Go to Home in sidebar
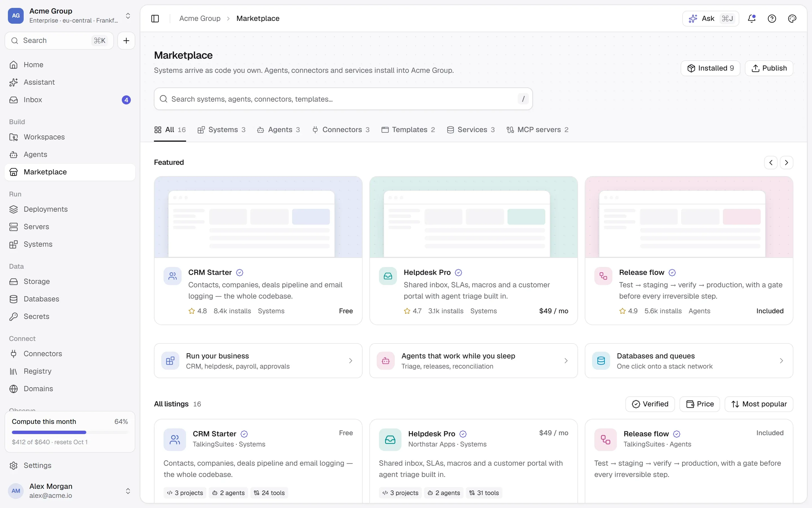Viewport: 812px width, 508px height. pos(70,65)
